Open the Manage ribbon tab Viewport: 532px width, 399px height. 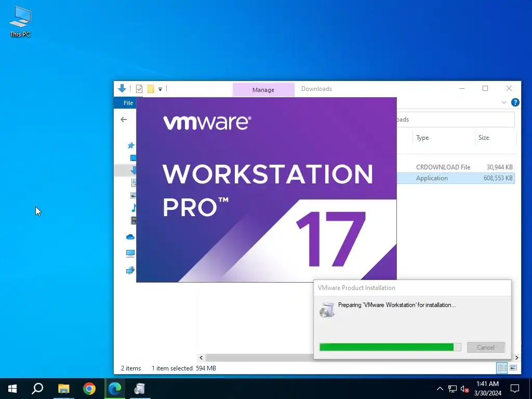pyautogui.click(x=263, y=90)
